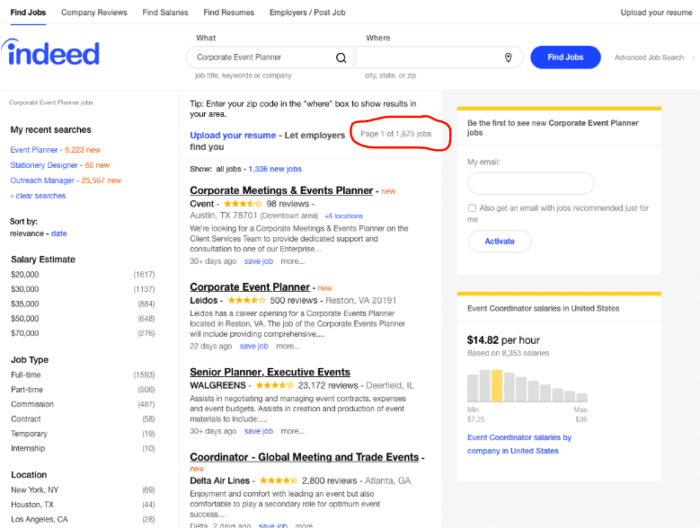The image size is (700, 528).
Task: Open Delta Air Lines 2,800 reviews
Action: tap(329, 481)
